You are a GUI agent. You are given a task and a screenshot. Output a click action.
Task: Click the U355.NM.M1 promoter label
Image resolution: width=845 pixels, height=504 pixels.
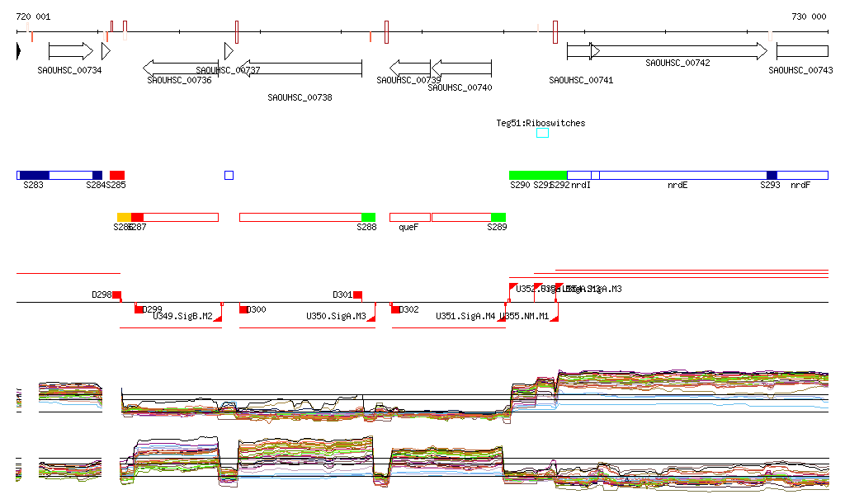(524, 316)
